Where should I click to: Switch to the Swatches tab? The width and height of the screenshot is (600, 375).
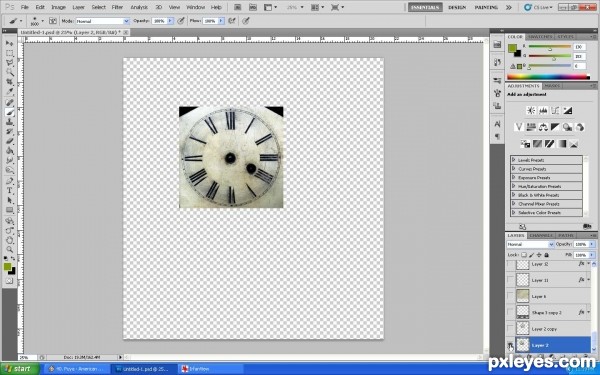coord(540,37)
